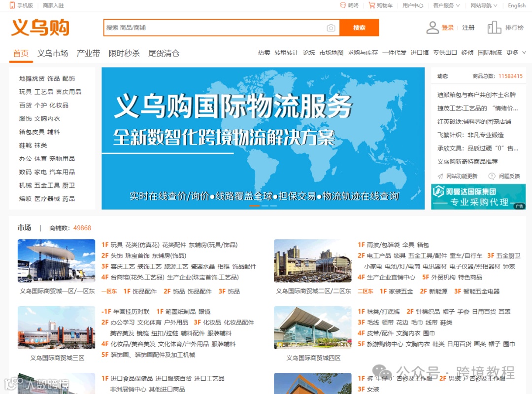This screenshot has height=394, width=532.
Task: Open the 义乌市场 tab
Action: pos(53,53)
